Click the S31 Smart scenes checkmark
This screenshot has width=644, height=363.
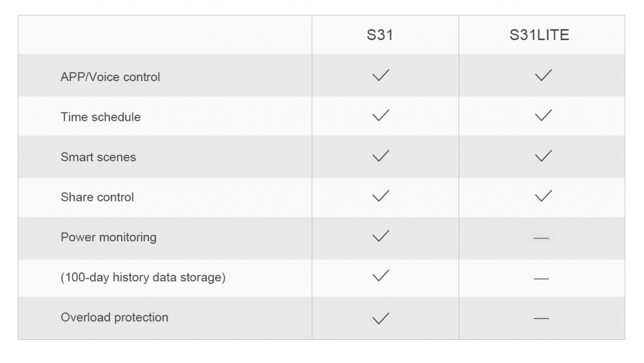[x=381, y=156]
